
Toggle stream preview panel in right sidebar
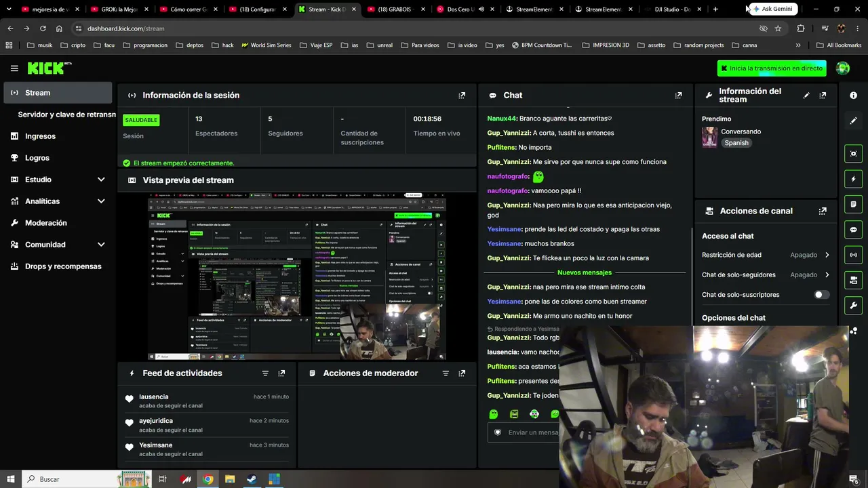point(853,154)
